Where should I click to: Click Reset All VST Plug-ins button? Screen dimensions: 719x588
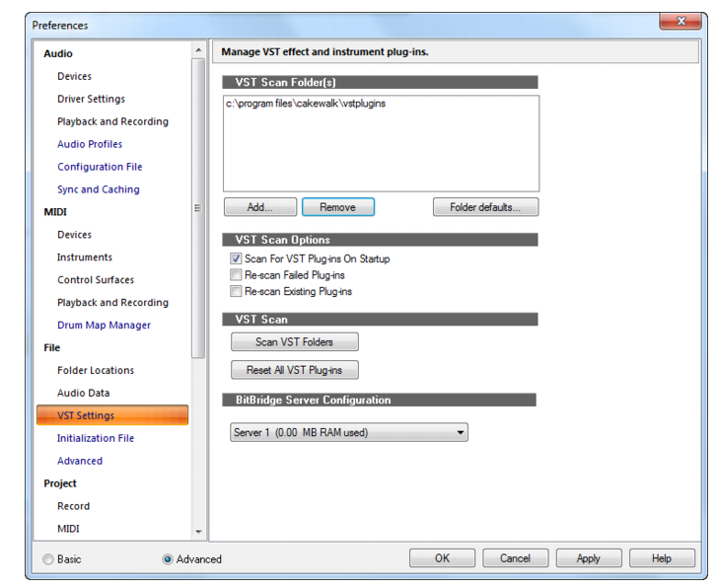[x=294, y=370]
